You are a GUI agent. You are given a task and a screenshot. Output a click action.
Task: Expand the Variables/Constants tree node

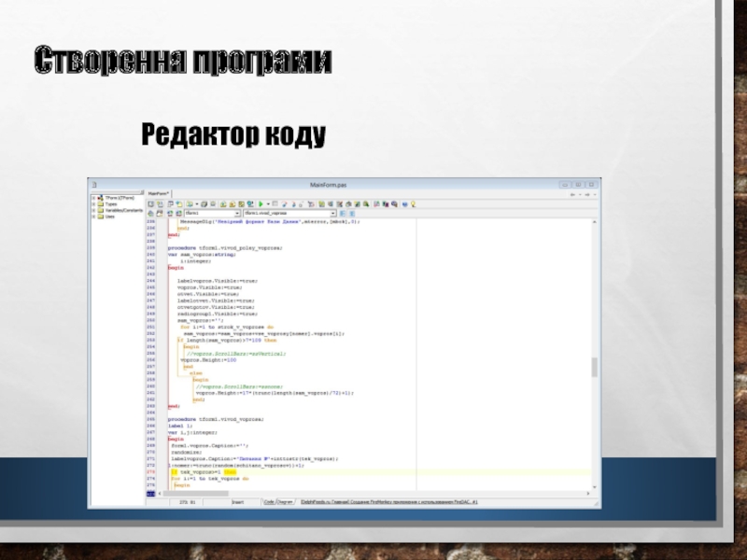click(92, 210)
